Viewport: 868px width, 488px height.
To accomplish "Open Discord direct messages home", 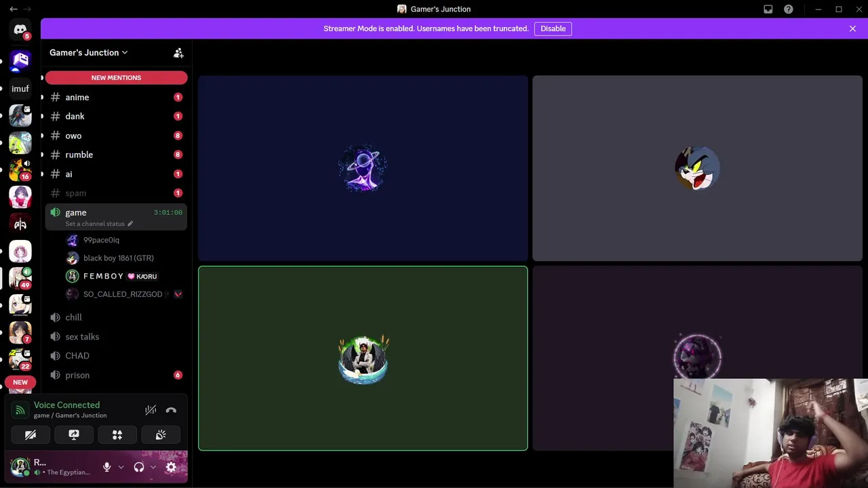I will tap(20, 30).
